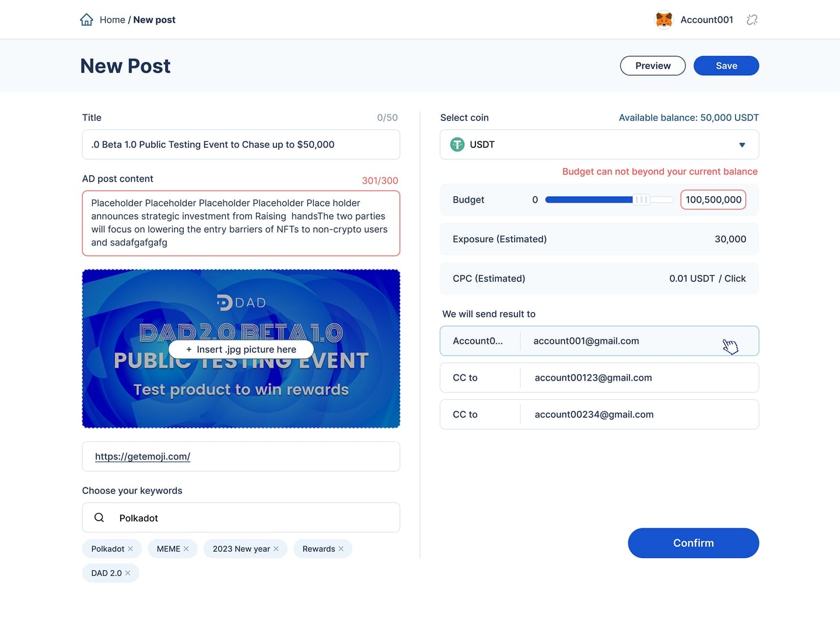Click the Rewards keyword chip text
The image size is (840, 624).
pyautogui.click(x=318, y=549)
